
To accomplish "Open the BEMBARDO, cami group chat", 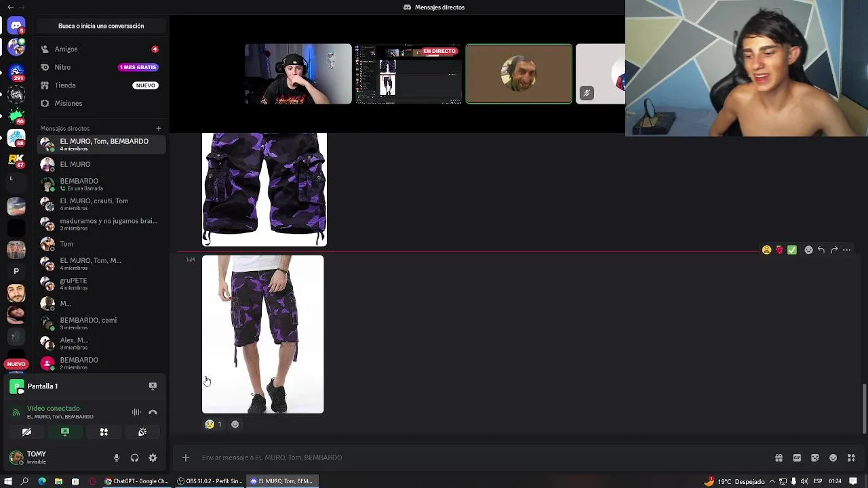I will (101, 323).
